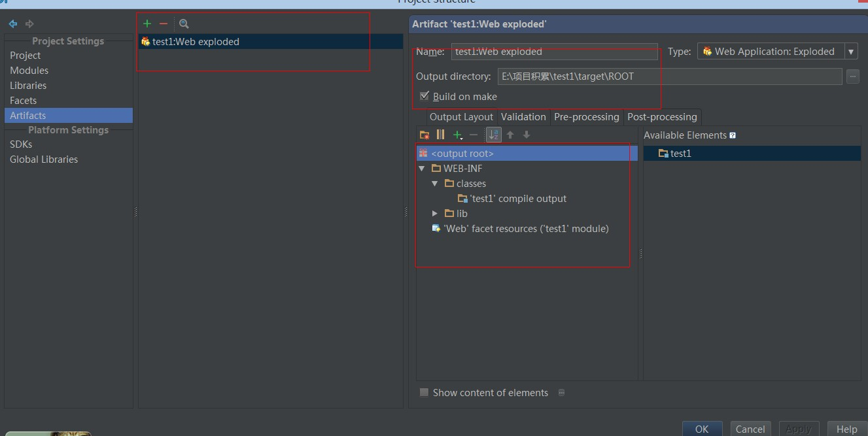Click the icon beside Show content of elements

pos(561,393)
